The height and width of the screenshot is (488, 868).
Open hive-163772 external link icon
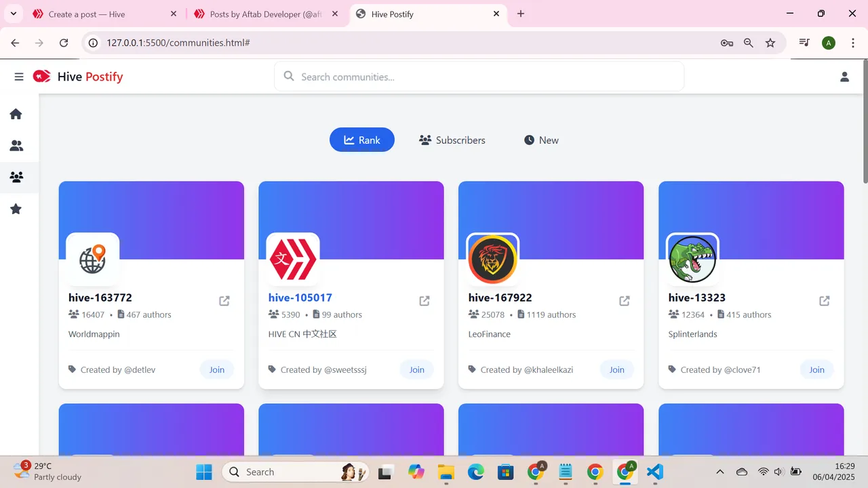pos(224,301)
